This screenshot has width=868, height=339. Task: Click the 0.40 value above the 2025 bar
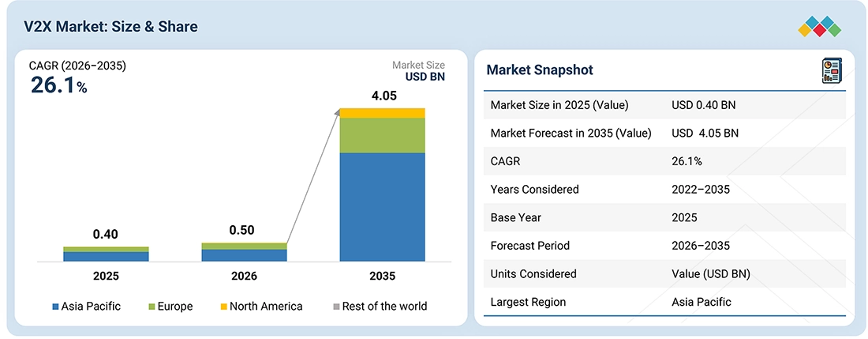coord(106,235)
